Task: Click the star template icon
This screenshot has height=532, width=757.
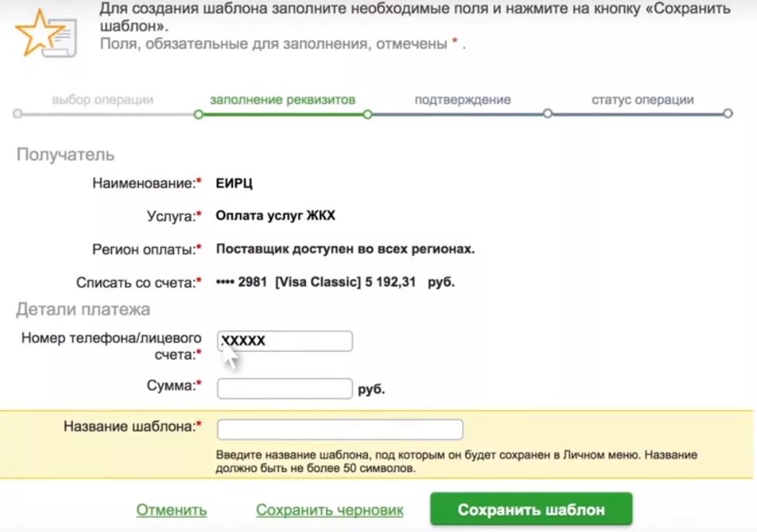Action: pos(47,34)
